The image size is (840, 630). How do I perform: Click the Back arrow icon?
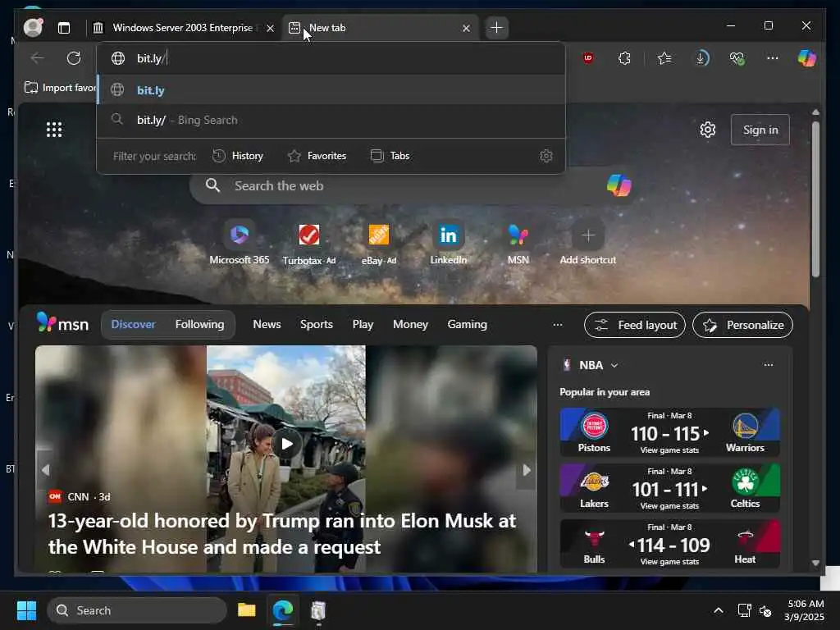(38, 58)
